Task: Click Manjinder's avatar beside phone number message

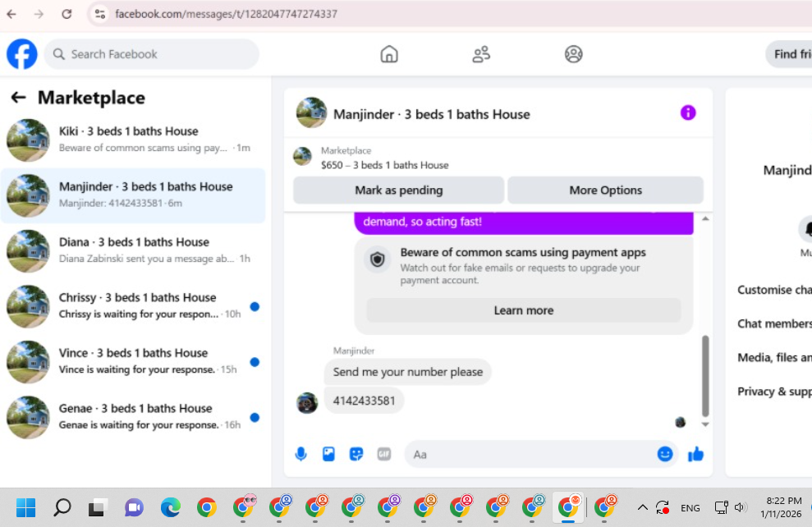Action: tap(307, 402)
